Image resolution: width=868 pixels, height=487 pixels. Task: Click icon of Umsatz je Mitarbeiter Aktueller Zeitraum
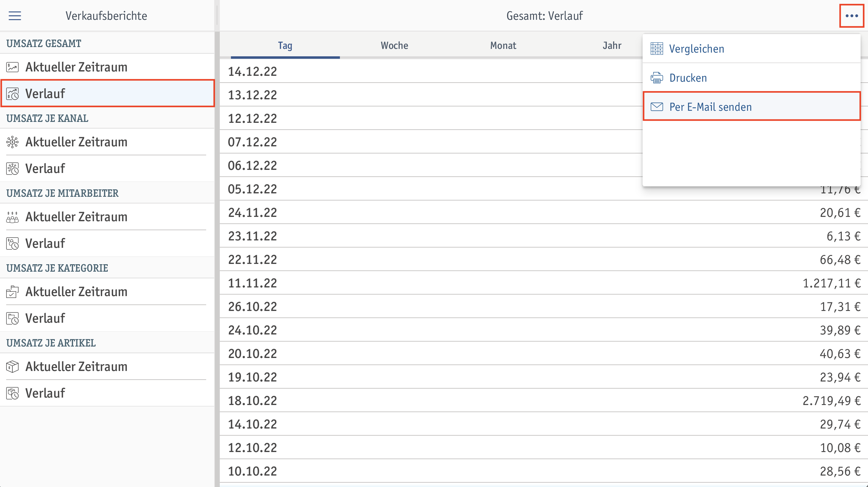pos(12,217)
